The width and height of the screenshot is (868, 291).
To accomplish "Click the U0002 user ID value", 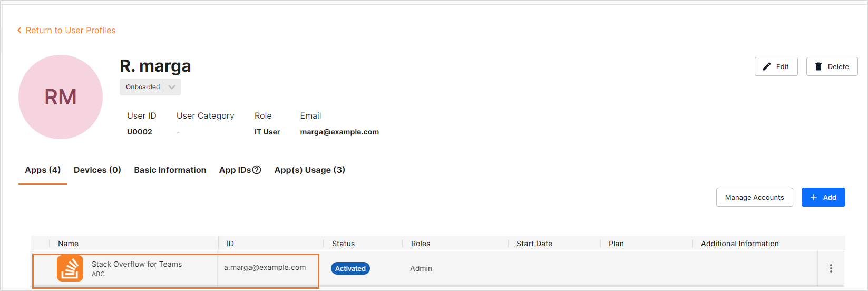I will point(140,132).
